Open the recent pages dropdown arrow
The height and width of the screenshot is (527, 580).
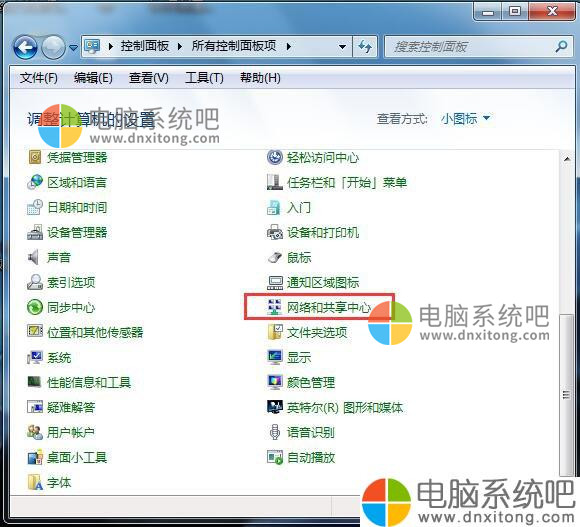pyautogui.click(x=74, y=48)
